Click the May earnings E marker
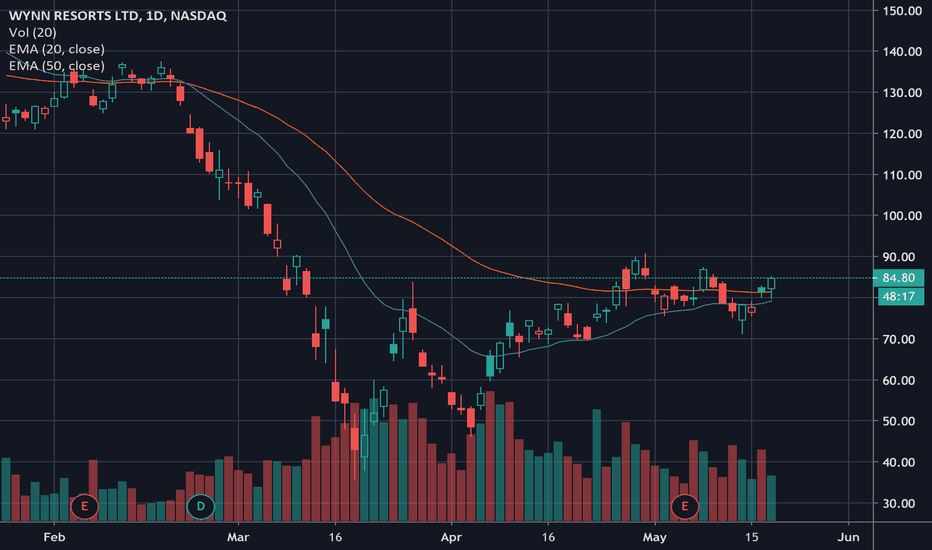932x550 pixels. [685, 507]
